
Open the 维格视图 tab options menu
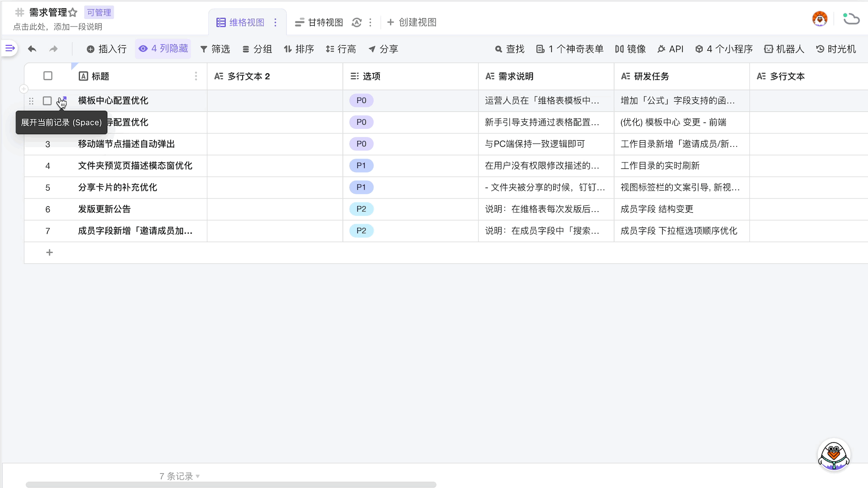(x=276, y=23)
